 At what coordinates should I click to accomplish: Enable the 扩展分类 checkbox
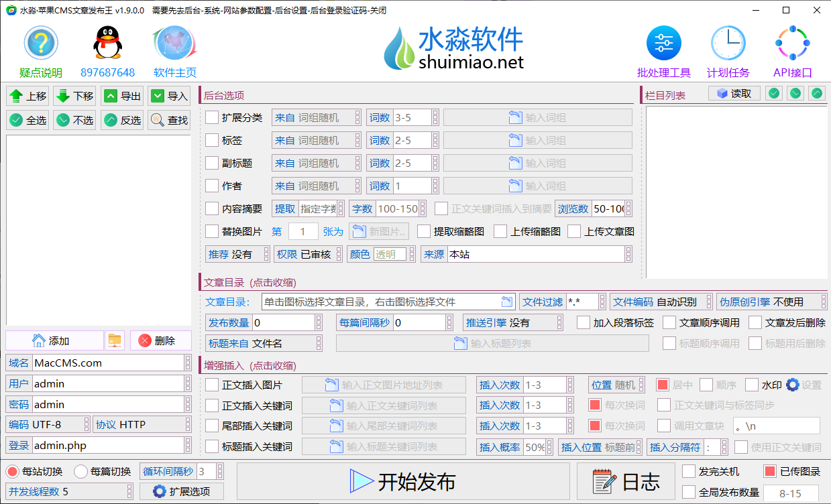click(212, 118)
